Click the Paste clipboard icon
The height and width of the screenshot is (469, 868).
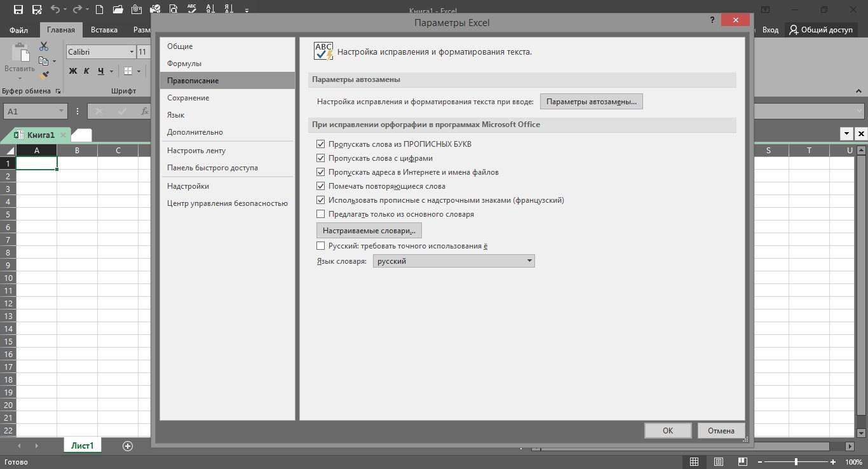click(20, 52)
